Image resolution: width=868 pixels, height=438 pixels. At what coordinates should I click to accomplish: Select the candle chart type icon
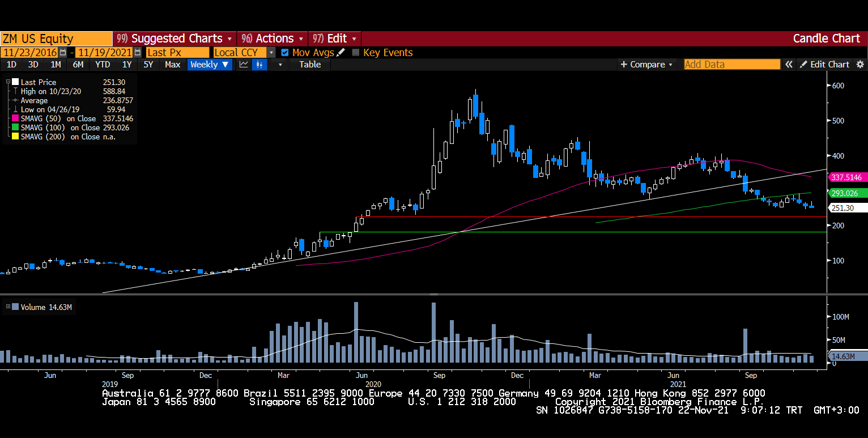click(x=259, y=64)
